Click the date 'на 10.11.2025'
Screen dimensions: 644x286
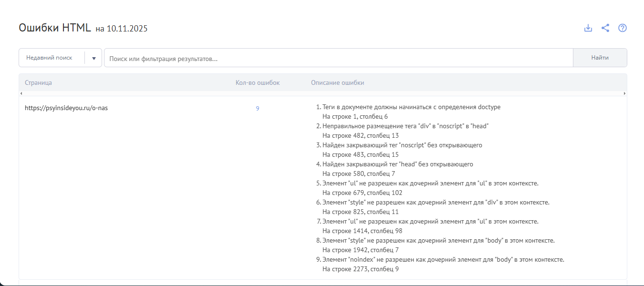[122, 29]
